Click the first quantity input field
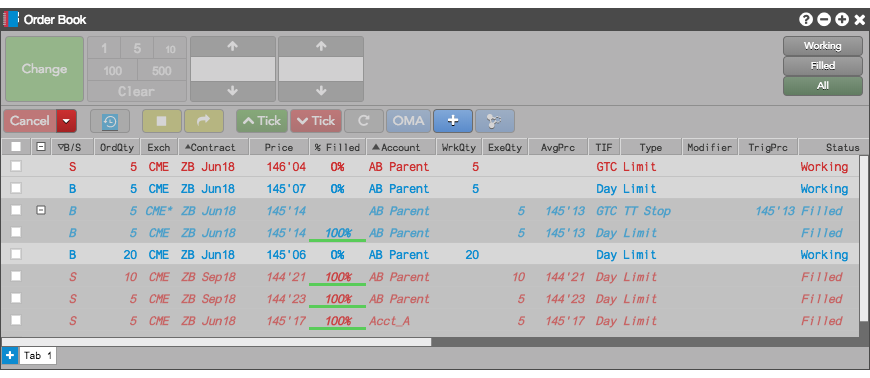The height and width of the screenshot is (378, 870). point(233,69)
